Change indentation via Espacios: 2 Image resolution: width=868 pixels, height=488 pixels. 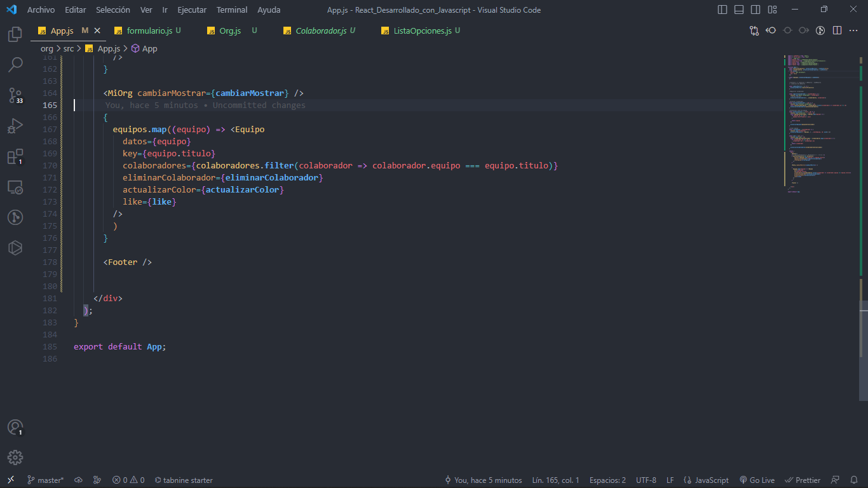point(607,480)
